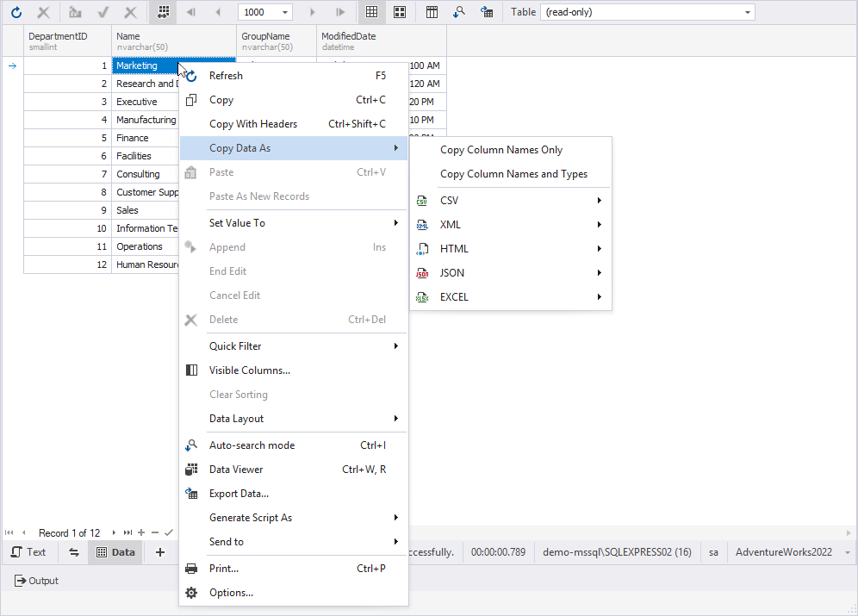Click the add new tab plus button
The height and width of the screenshot is (616, 858).
(x=159, y=552)
